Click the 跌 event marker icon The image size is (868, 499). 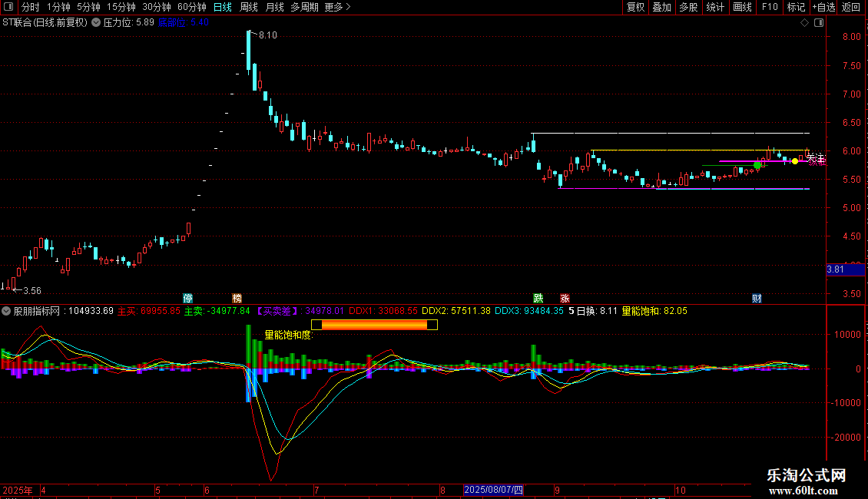click(x=538, y=298)
